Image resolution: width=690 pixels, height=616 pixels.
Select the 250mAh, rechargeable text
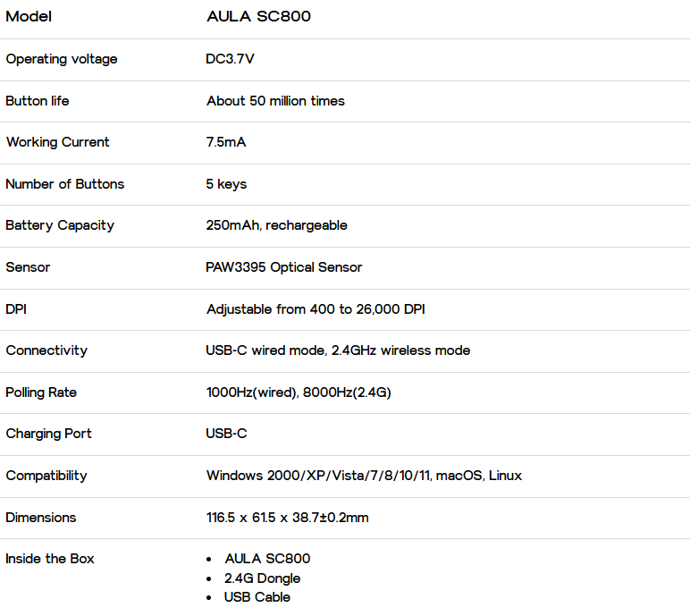click(x=277, y=225)
